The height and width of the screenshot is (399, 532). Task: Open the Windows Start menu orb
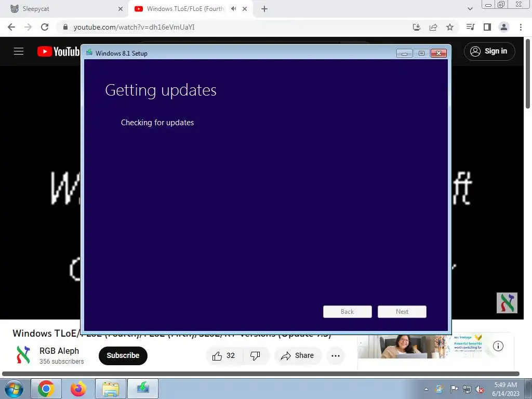tap(14, 389)
